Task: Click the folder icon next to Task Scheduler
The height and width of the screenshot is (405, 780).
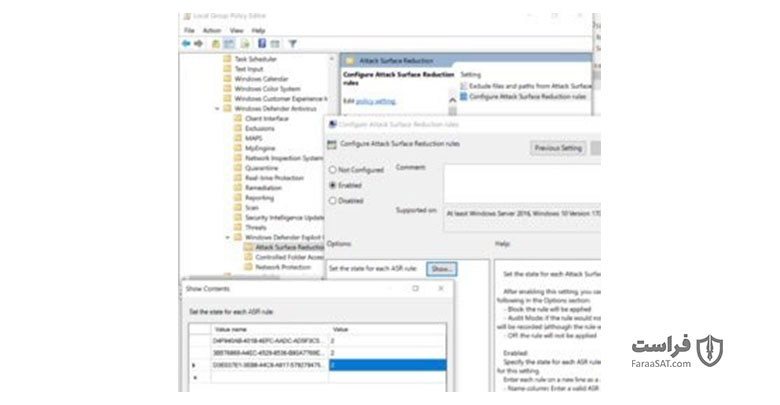Action: pyautogui.click(x=227, y=59)
